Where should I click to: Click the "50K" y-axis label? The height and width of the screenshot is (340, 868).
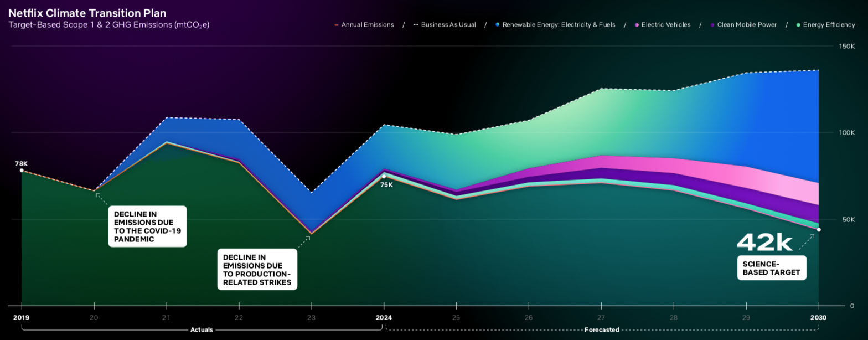pyautogui.click(x=848, y=220)
